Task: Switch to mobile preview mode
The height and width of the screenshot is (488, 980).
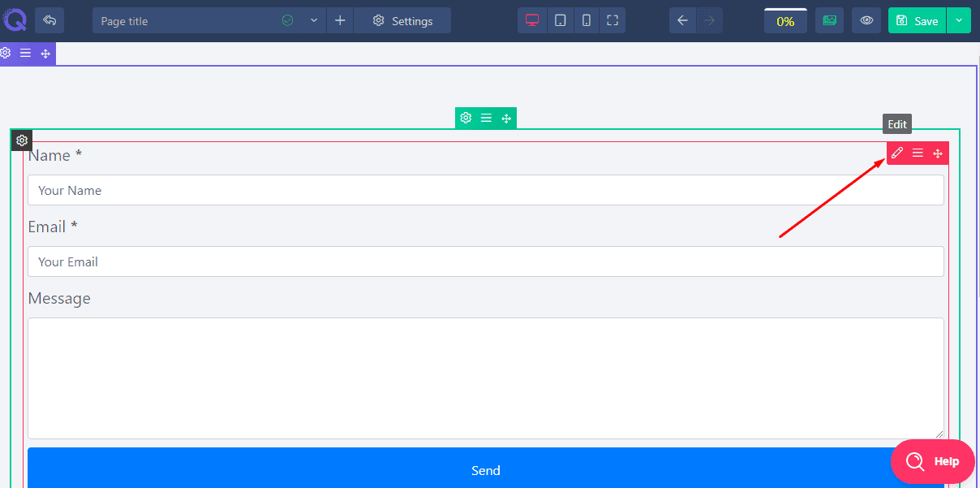Action: pos(587,21)
